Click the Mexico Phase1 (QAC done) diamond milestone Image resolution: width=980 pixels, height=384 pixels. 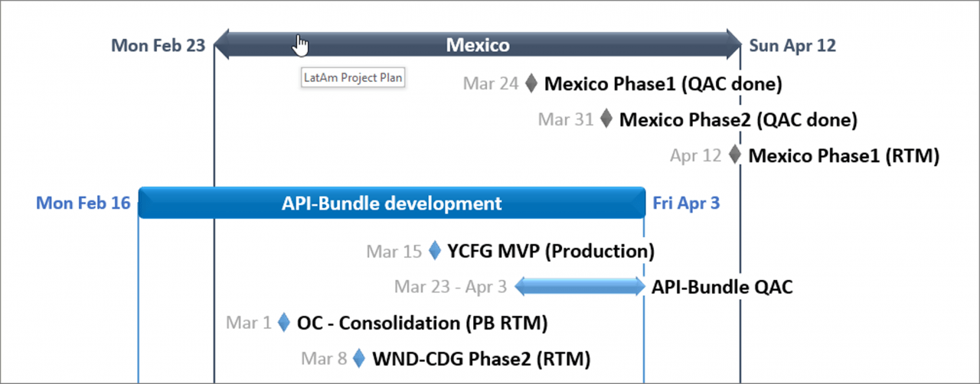(x=531, y=83)
